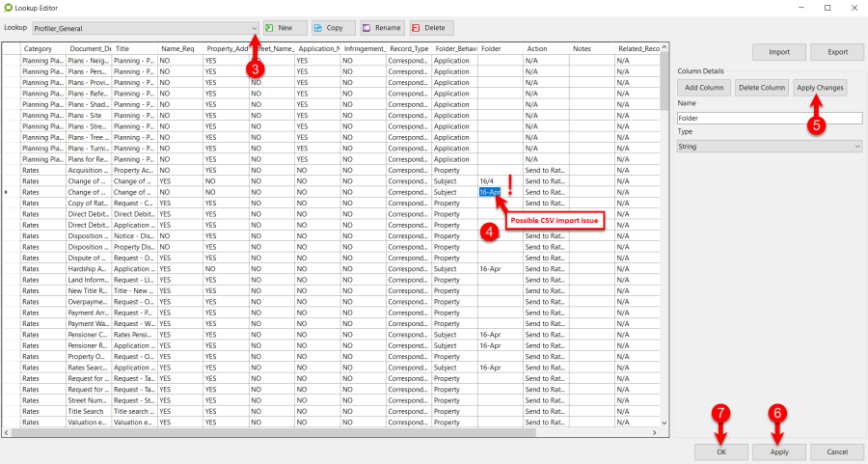Screen dimensions: 868x464
Task: Select the Folder column header
Action: [500, 48]
